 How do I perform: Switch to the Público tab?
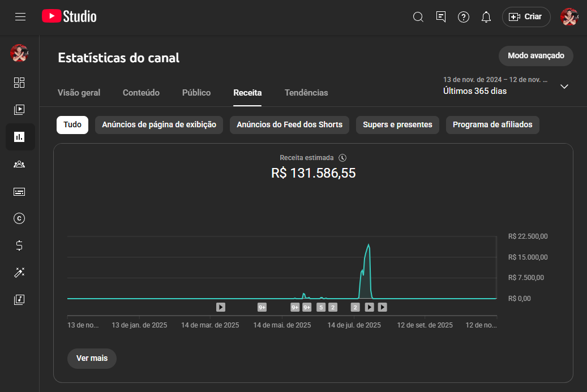196,93
